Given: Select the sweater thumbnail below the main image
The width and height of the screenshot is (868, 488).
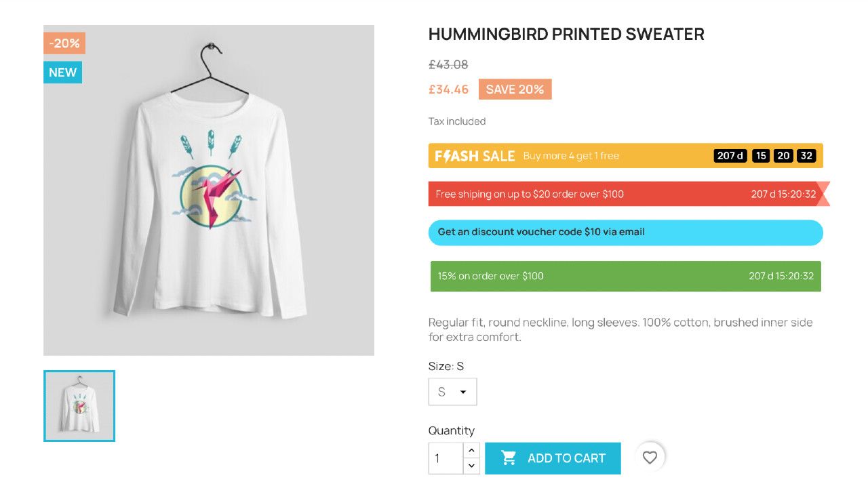Looking at the screenshot, I should pos(79,405).
